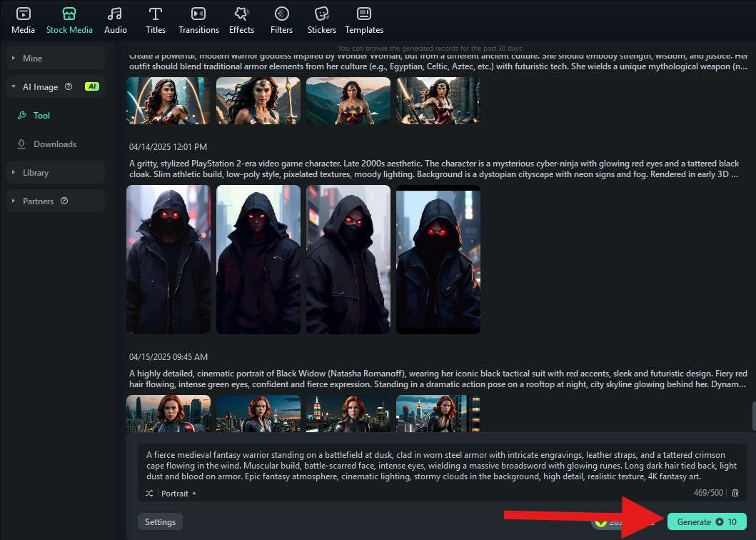Switch to the Stickers tab
The height and width of the screenshot is (540, 756).
[321, 21]
